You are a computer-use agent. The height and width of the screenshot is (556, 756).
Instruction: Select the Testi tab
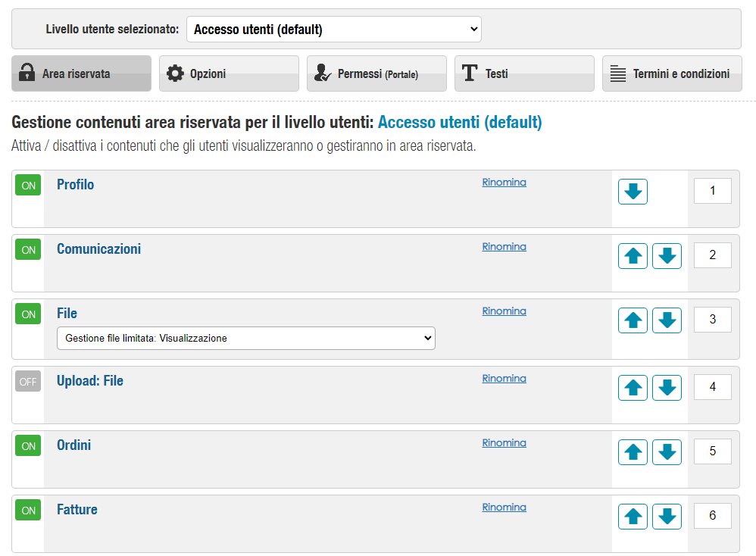click(x=524, y=73)
